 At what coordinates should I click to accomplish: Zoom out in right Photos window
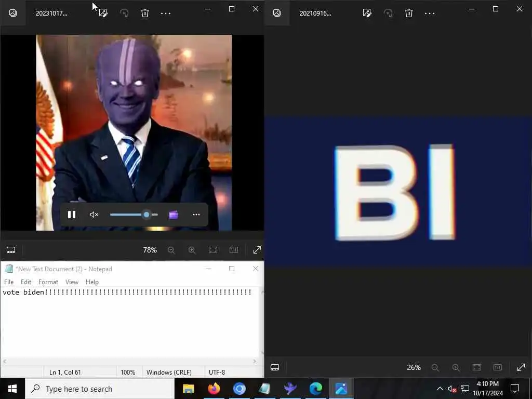tap(435, 367)
